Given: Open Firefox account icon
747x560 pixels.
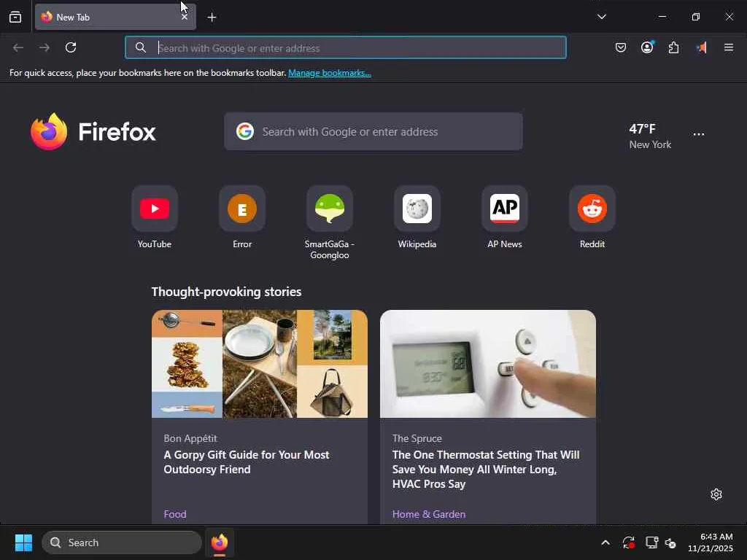Looking at the screenshot, I should click(647, 47).
